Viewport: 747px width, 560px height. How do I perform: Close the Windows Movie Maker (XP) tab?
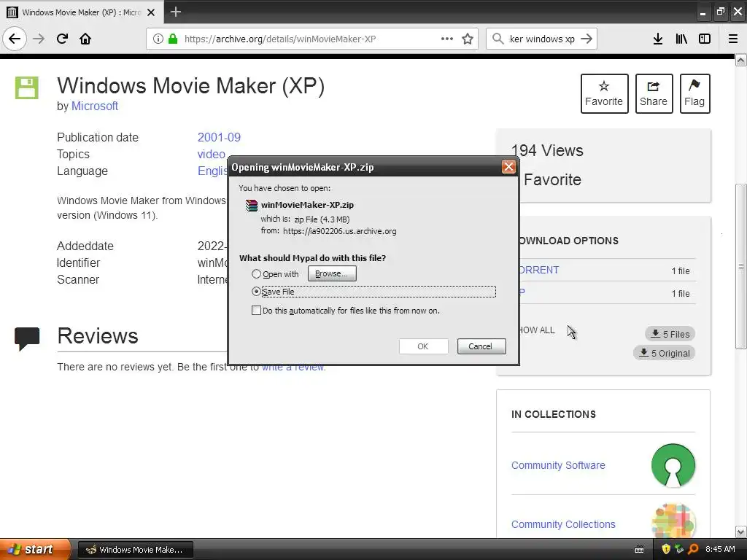pyautogui.click(x=151, y=12)
